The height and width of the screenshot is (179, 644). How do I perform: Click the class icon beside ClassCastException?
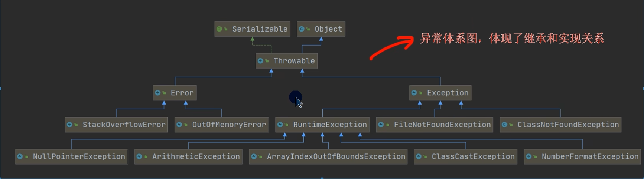click(419, 156)
